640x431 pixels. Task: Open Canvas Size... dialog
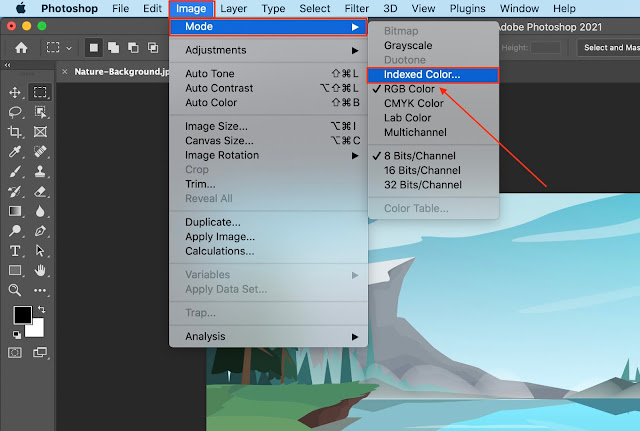[x=268, y=141]
